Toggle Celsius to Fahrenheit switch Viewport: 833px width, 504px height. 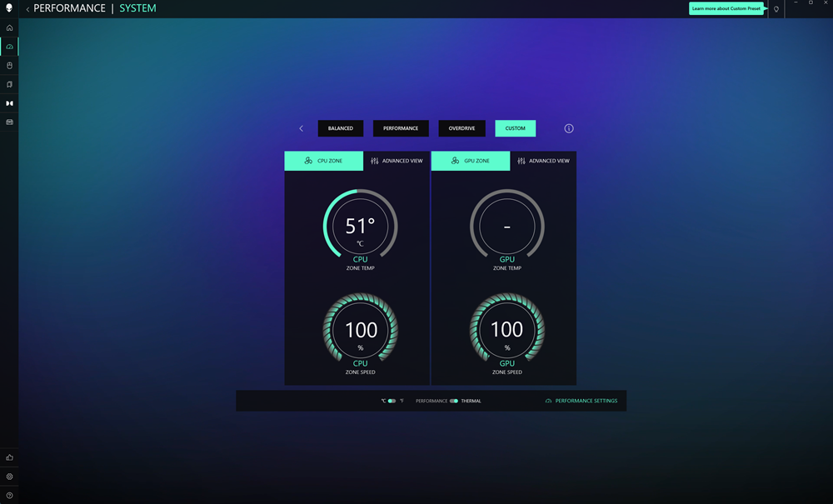(x=392, y=401)
